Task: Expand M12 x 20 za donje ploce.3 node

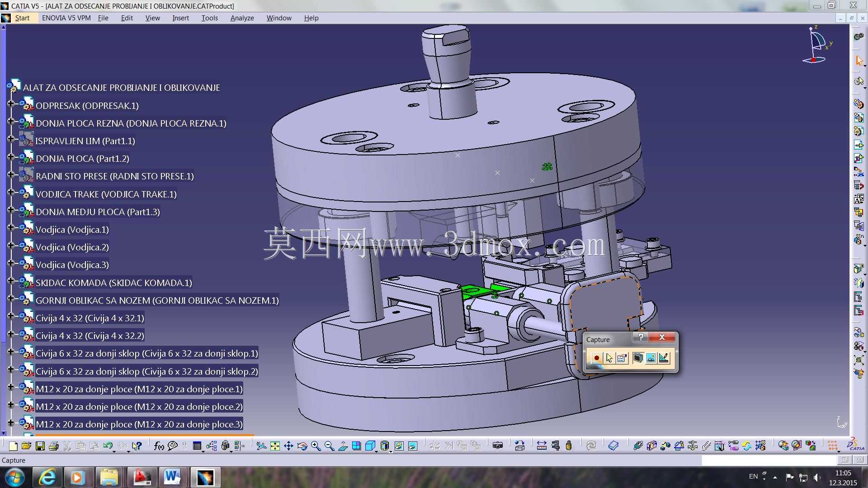Action: 10,422
